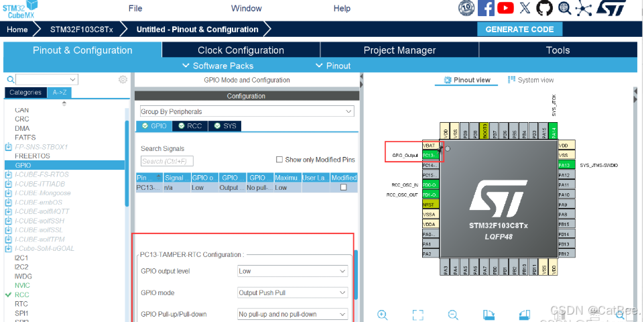Select the RCC configuration tab
Image resolution: width=644 pixels, height=322 pixels.
(190, 126)
